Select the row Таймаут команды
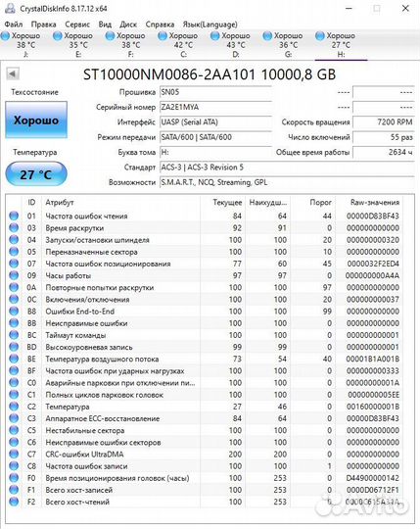The width and height of the screenshot is (420, 529). point(205,335)
